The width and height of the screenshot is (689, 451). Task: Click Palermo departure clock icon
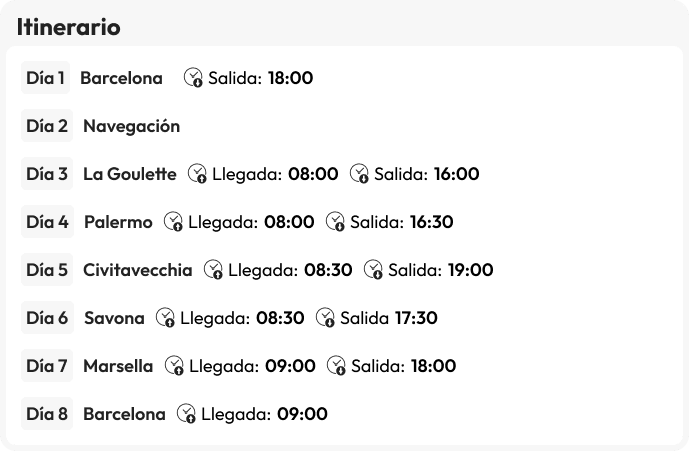336,222
